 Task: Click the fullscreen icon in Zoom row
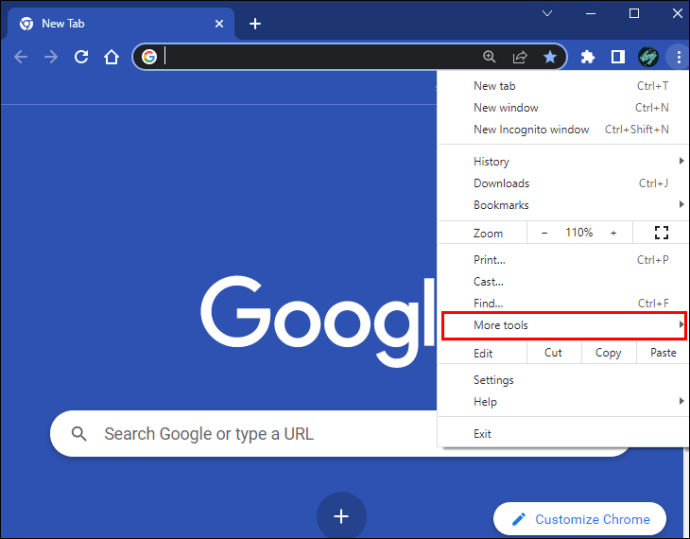tap(661, 233)
